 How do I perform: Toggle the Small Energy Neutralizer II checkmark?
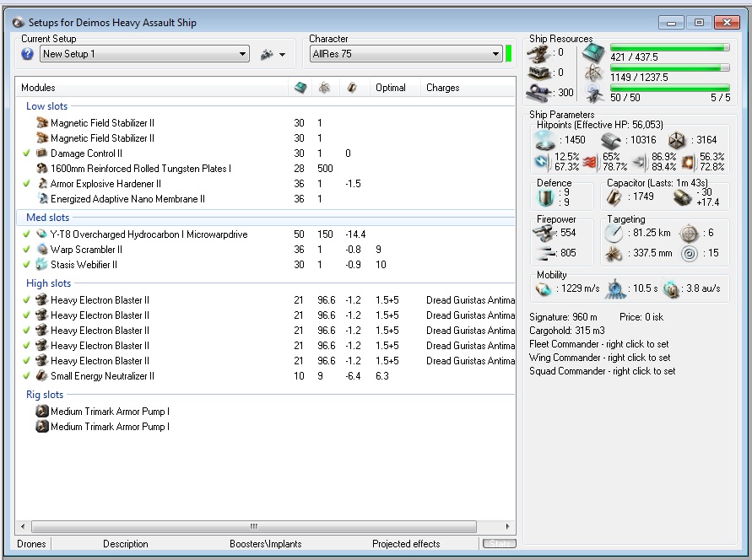(x=26, y=376)
